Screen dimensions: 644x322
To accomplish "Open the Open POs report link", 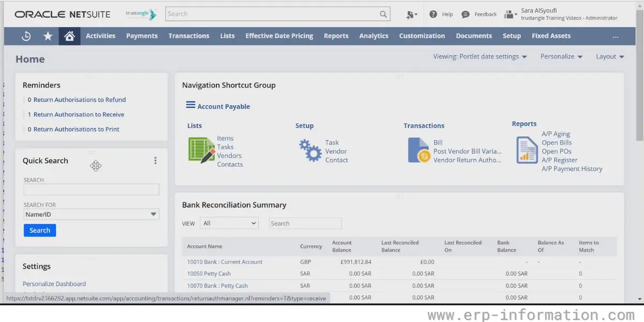I will [557, 151].
